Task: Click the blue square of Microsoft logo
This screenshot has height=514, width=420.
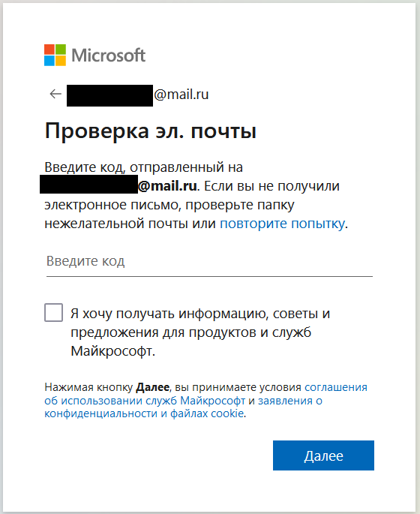Action: pyautogui.click(x=49, y=61)
